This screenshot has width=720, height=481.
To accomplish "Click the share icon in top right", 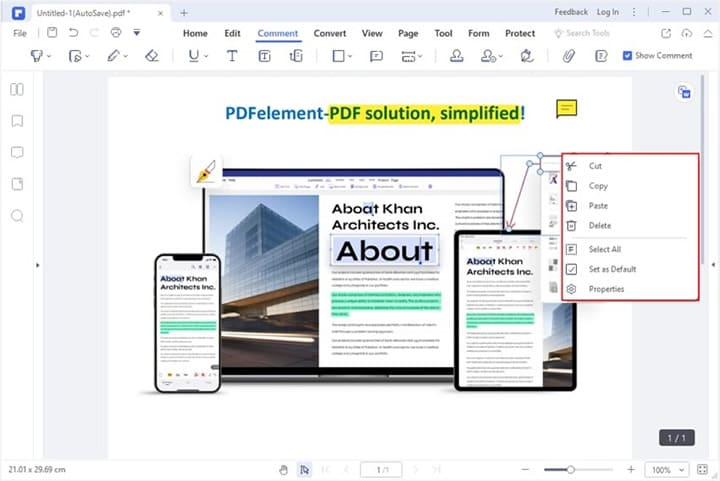I will click(666, 33).
